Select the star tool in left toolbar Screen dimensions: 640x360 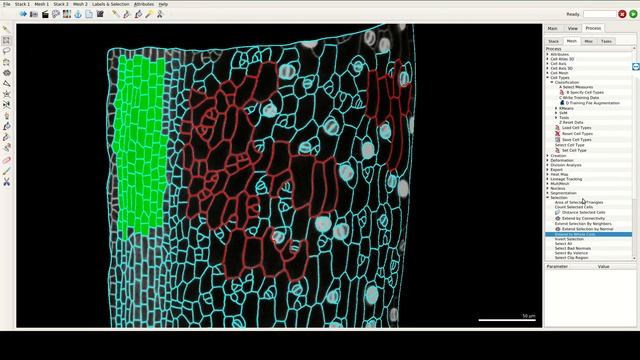pyautogui.click(x=7, y=94)
